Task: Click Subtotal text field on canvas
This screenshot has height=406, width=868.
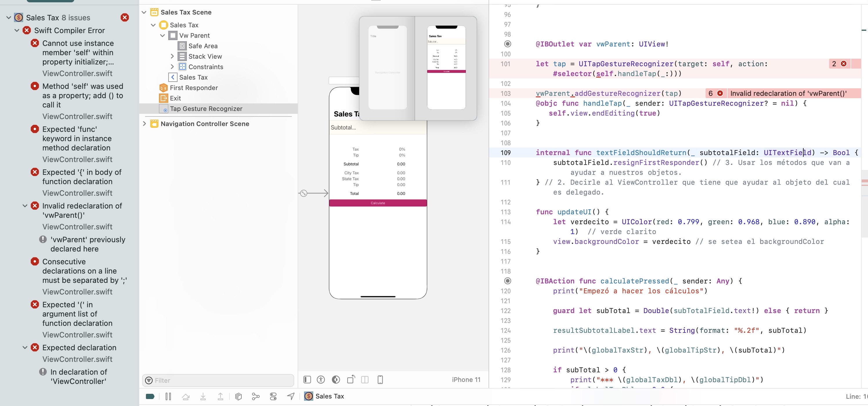Action: click(378, 127)
